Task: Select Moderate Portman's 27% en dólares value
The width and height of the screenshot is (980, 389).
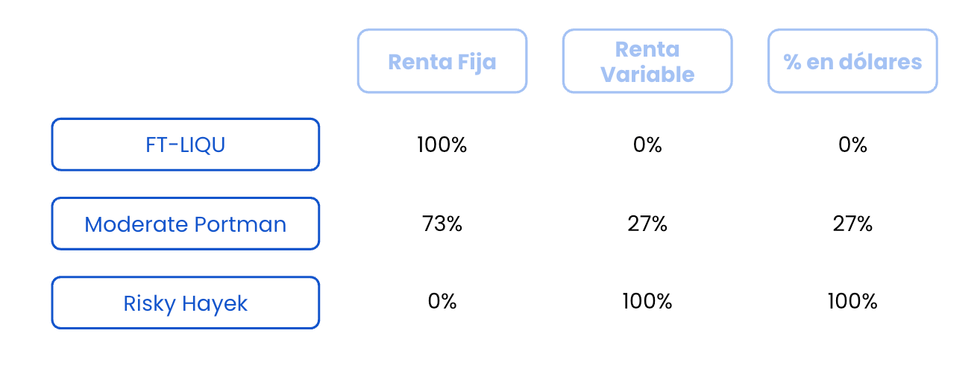Action: coord(852,224)
